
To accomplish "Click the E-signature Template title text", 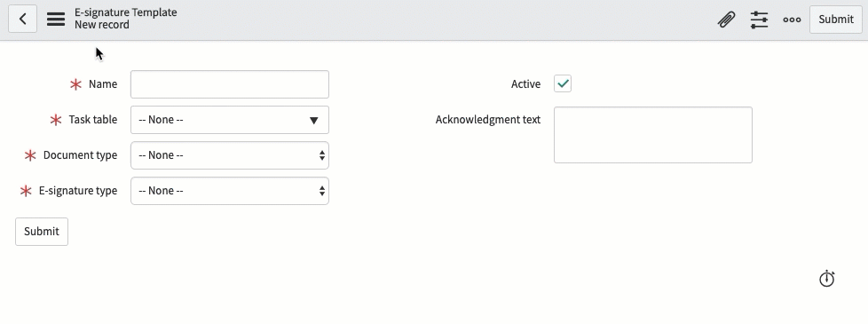I will pyautogui.click(x=126, y=12).
